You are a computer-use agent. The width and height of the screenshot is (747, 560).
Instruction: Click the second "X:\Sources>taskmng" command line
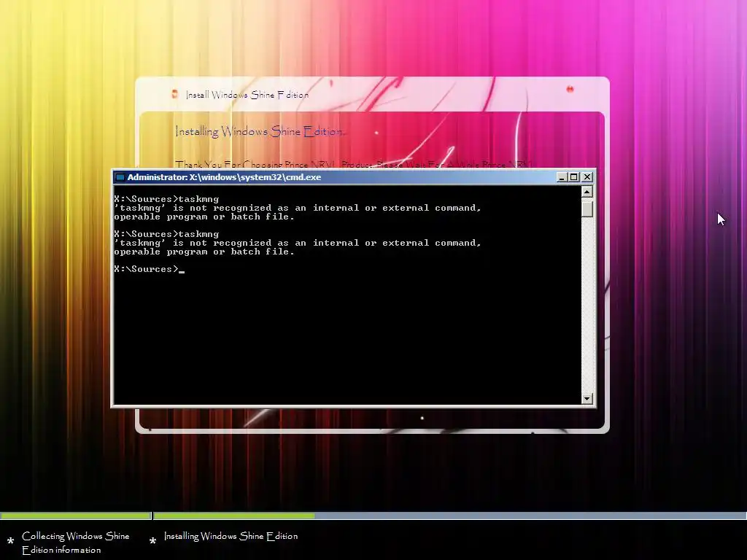point(166,234)
